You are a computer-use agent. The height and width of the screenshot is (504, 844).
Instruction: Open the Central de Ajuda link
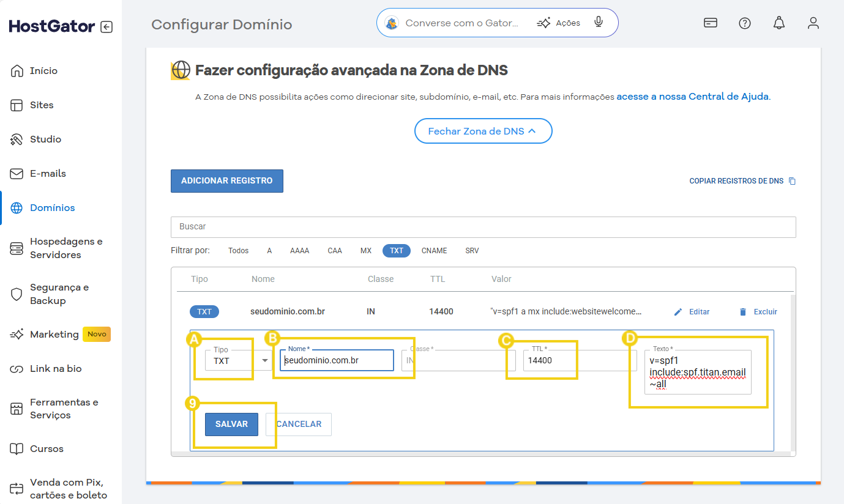click(693, 97)
